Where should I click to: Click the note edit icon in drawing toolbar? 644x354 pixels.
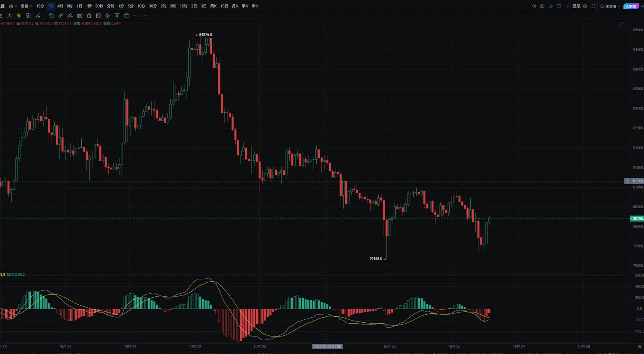click(x=98, y=16)
